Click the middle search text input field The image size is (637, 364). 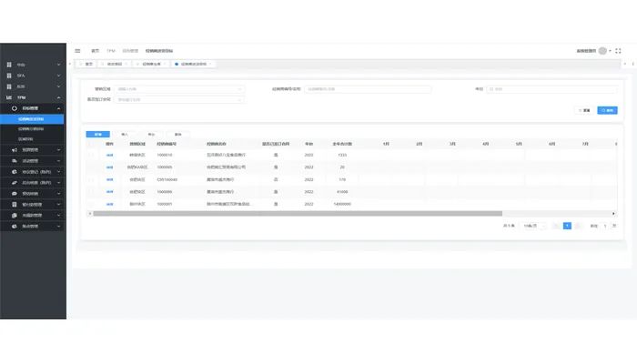[x=368, y=89]
